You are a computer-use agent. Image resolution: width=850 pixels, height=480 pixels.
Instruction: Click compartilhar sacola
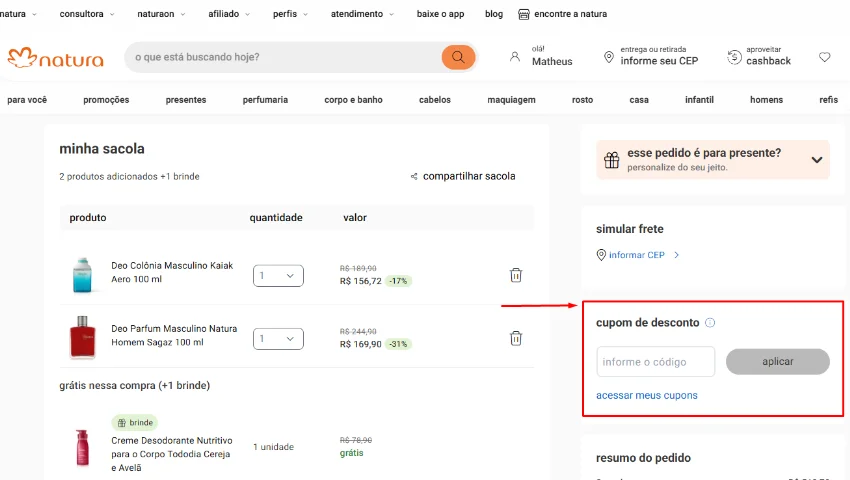469,176
